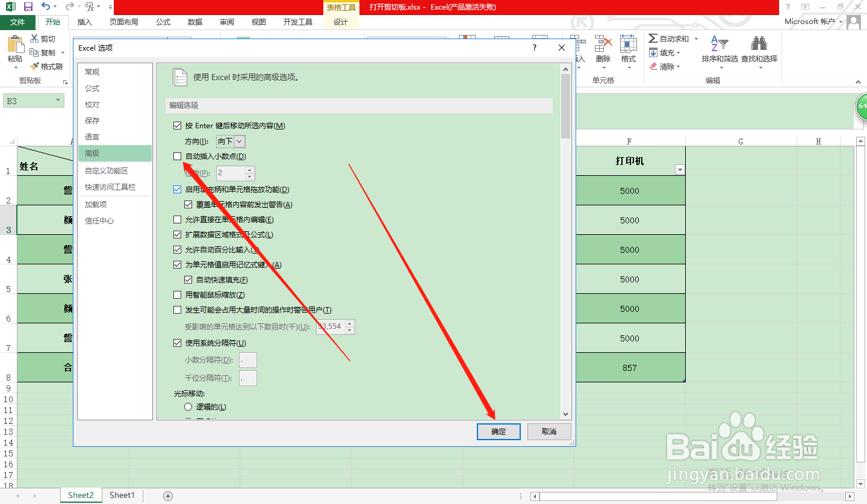Viewport: 867px width, 504px height.
Task: Click the Fill down icon
Action: [653, 53]
